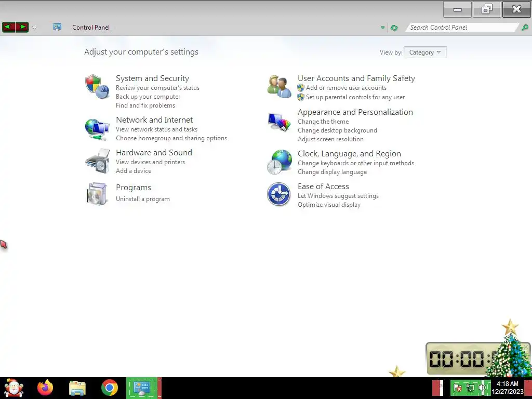Click Review your computer's status
The width and height of the screenshot is (532, 399).
point(157,88)
